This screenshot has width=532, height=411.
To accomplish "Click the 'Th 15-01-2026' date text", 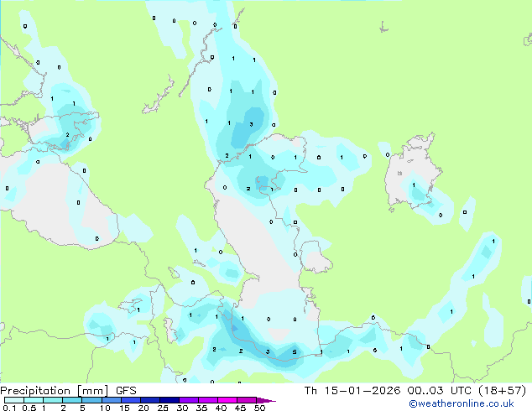I will (x=352, y=391).
